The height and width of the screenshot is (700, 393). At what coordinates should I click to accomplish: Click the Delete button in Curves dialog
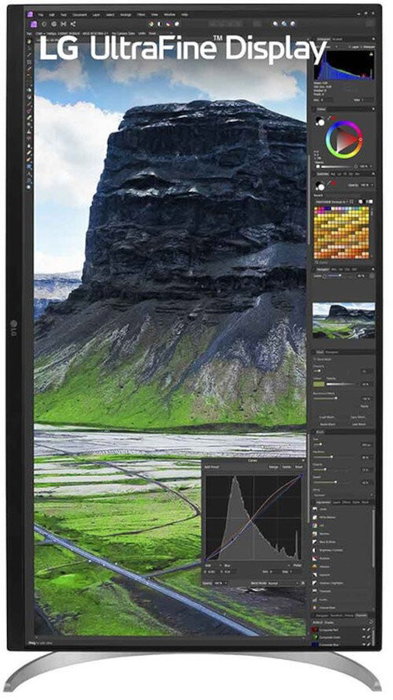pos(286,467)
